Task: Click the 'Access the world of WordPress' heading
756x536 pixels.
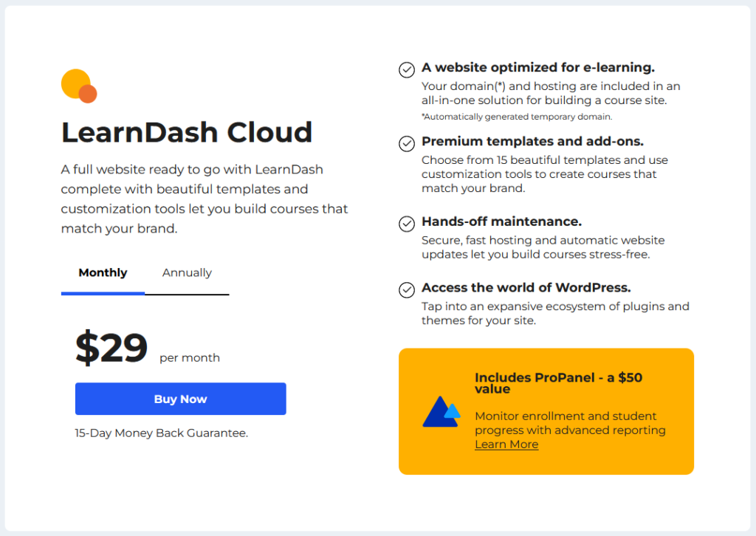Action: pyautogui.click(x=526, y=288)
